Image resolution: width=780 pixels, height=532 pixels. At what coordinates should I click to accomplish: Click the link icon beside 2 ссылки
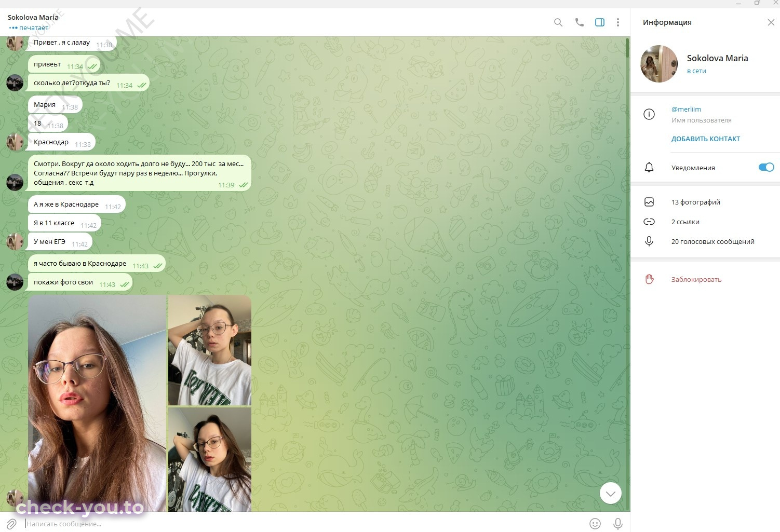pos(649,222)
